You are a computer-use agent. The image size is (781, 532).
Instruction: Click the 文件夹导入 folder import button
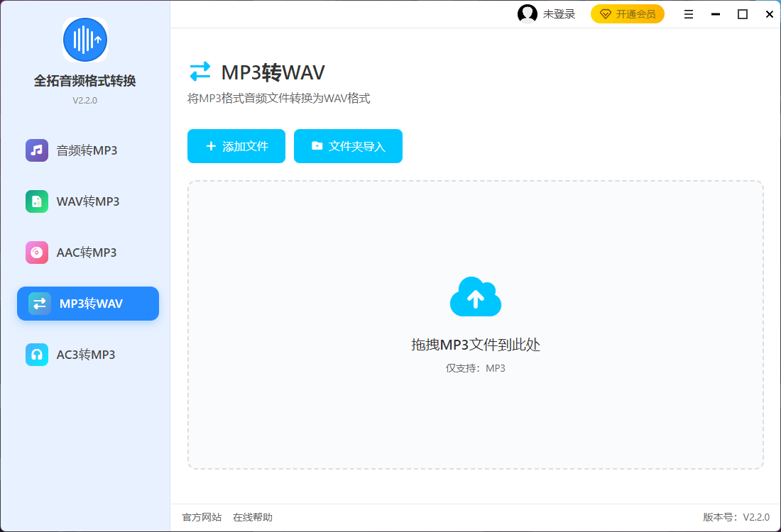348,146
